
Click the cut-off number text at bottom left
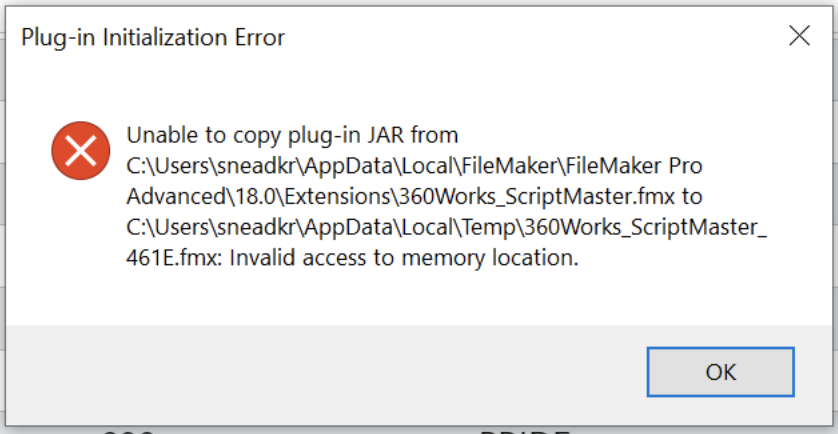pyautogui.click(x=128, y=430)
